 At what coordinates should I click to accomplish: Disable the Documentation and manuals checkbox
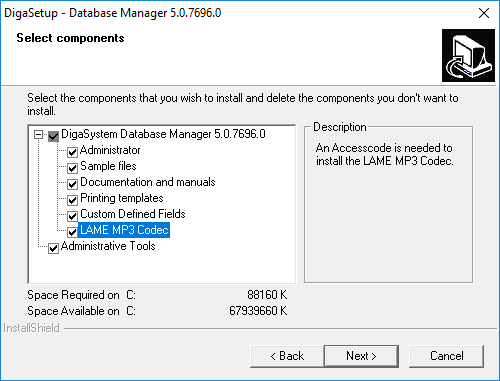(x=72, y=184)
